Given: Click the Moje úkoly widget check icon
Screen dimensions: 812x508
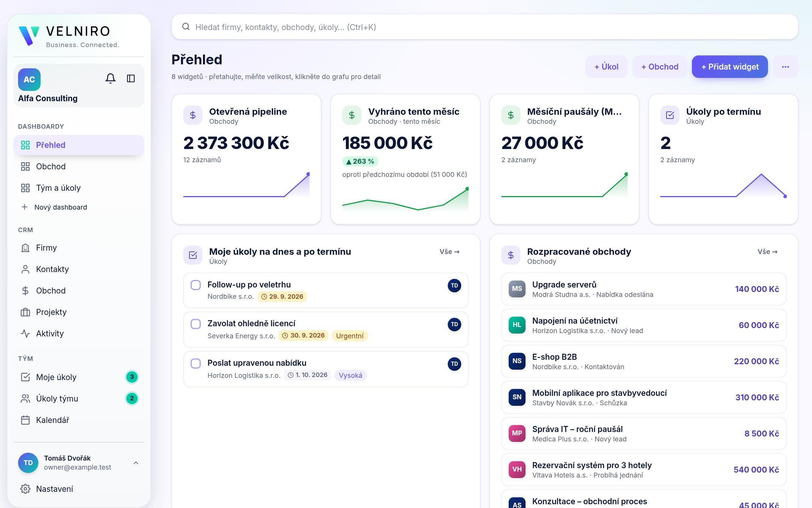Looking at the screenshot, I should click(x=193, y=255).
